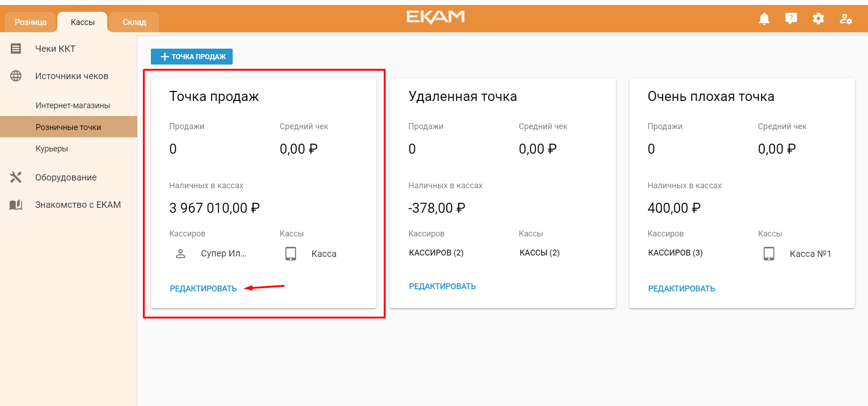Open user account settings icon
This screenshot has width=868, height=406.
[846, 19]
